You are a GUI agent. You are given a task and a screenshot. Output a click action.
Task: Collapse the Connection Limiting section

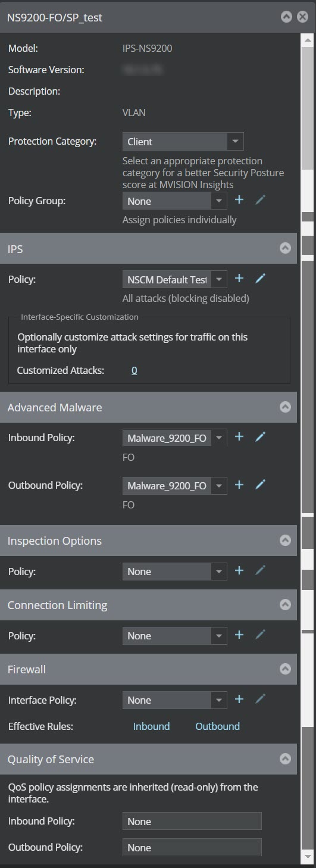(285, 605)
